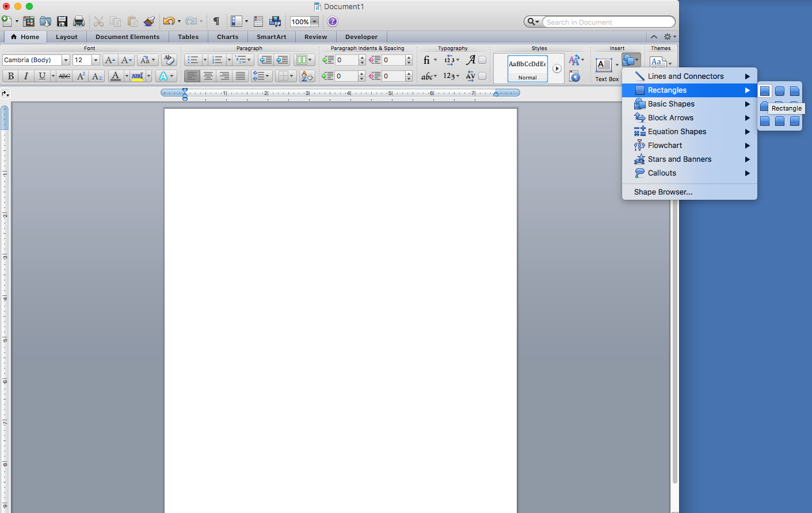Screen dimensions: 812x513
Task: Apply the Normal style thumbnail
Action: click(528, 69)
